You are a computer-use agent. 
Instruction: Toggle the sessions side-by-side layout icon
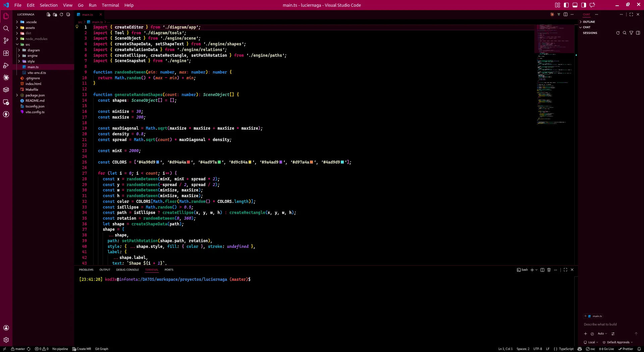tap(638, 33)
